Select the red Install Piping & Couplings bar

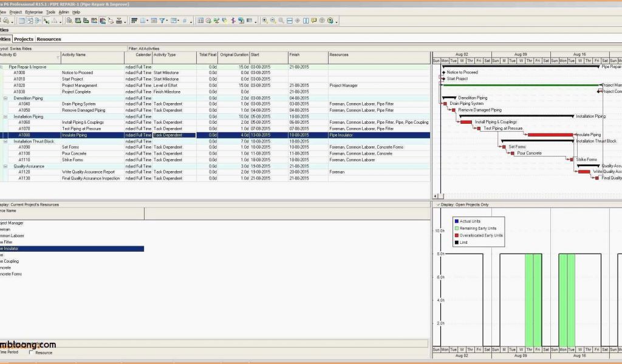point(466,122)
